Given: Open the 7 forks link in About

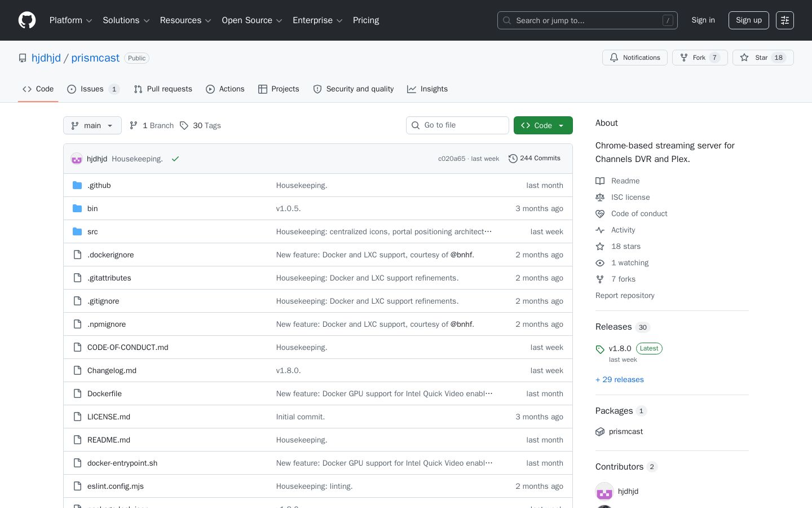Looking at the screenshot, I should (623, 279).
